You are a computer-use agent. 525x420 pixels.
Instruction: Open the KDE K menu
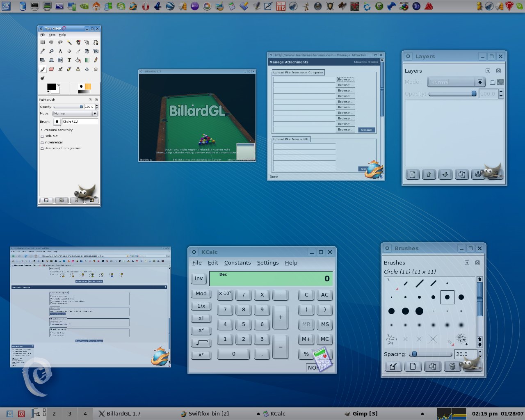[x=6, y=6]
